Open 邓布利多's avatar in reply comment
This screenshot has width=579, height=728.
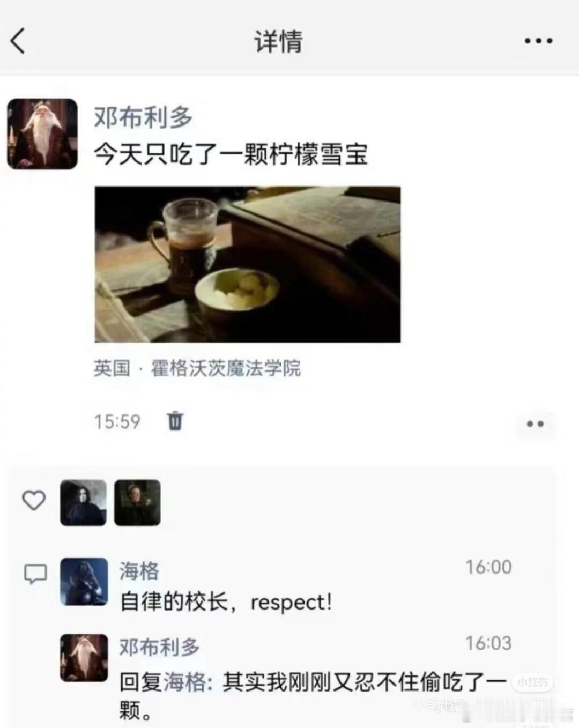[84, 658]
